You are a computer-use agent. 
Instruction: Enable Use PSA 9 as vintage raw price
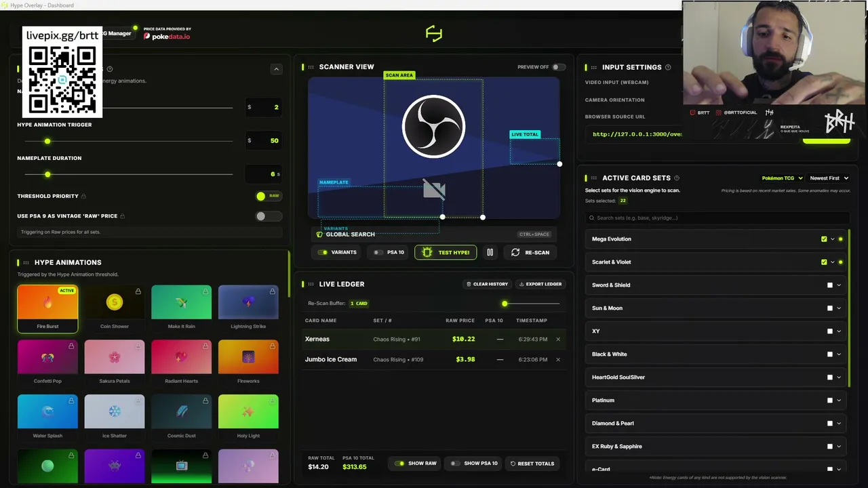point(269,216)
